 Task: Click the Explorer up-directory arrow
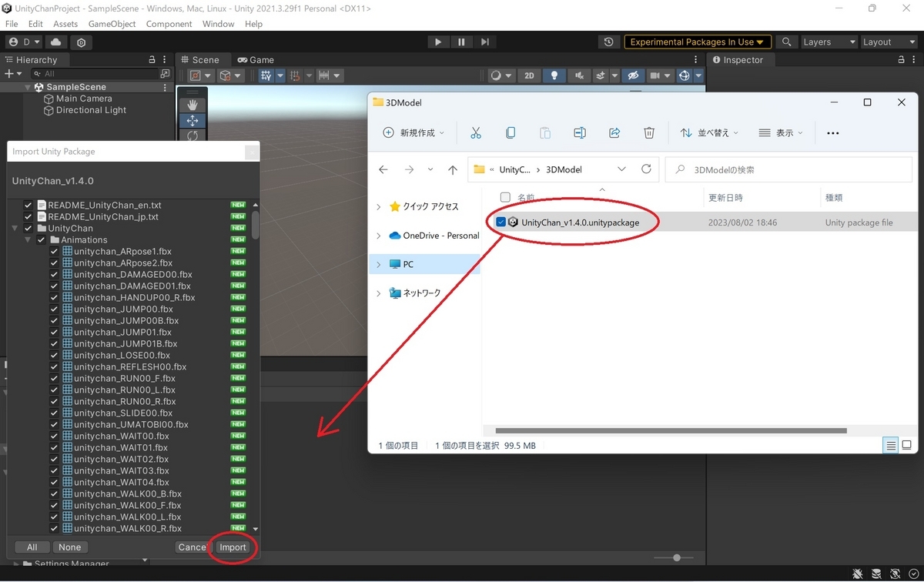[453, 169]
